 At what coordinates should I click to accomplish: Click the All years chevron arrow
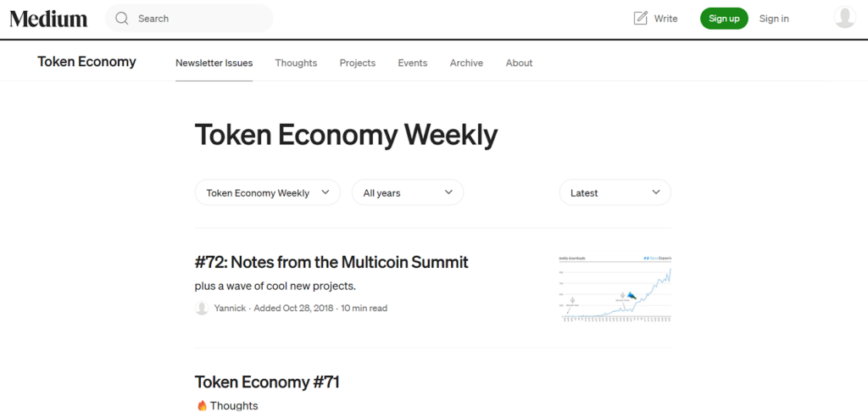(x=449, y=192)
